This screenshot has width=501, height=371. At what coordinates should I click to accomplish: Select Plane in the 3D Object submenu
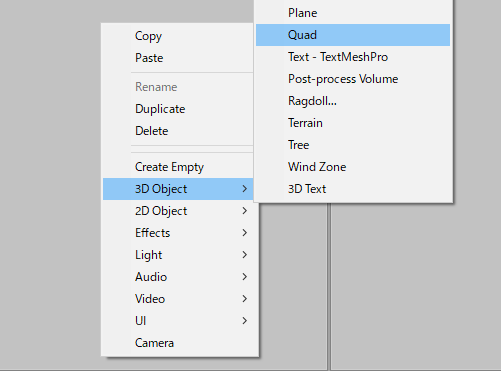[353, 13]
